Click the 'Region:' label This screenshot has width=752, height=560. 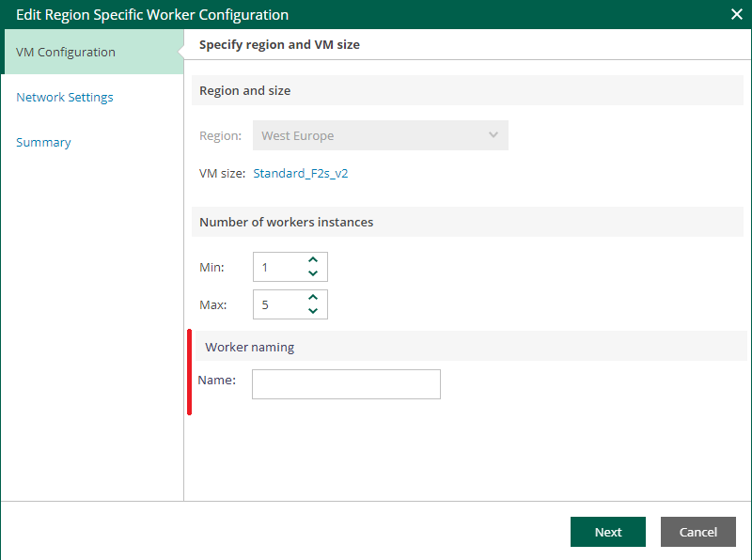[220, 135]
